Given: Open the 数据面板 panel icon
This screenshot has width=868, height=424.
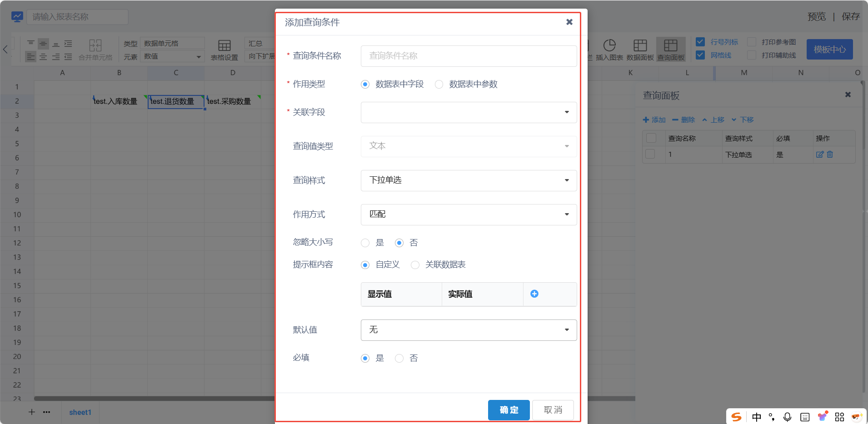Looking at the screenshot, I should click(640, 49).
